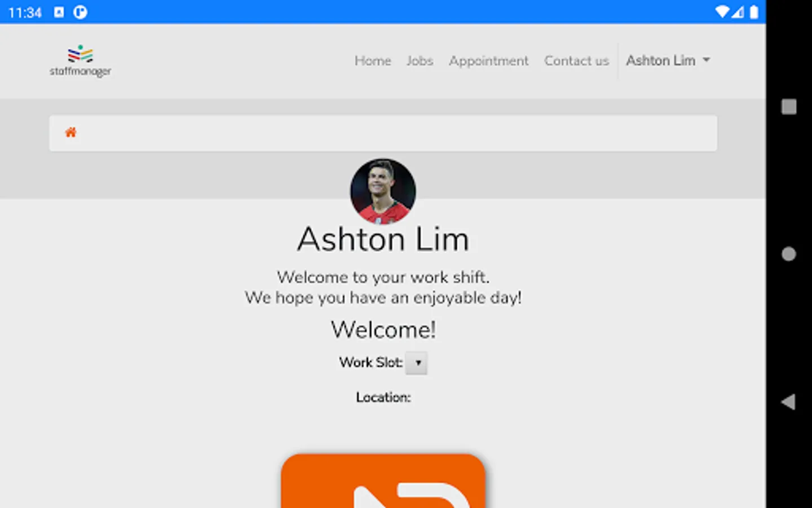Tap the 11:34 clock in status bar
Image resolution: width=812 pixels, height=508 pixels.
[25, 12]
